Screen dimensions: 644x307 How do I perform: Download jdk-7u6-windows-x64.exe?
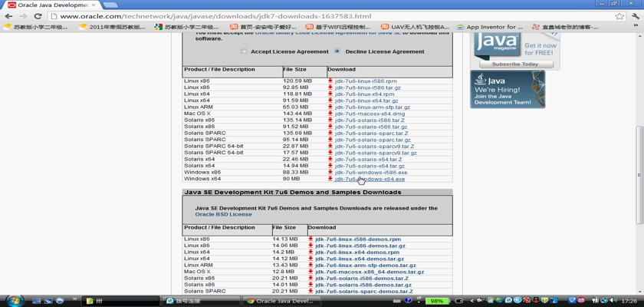pos(370,179)
